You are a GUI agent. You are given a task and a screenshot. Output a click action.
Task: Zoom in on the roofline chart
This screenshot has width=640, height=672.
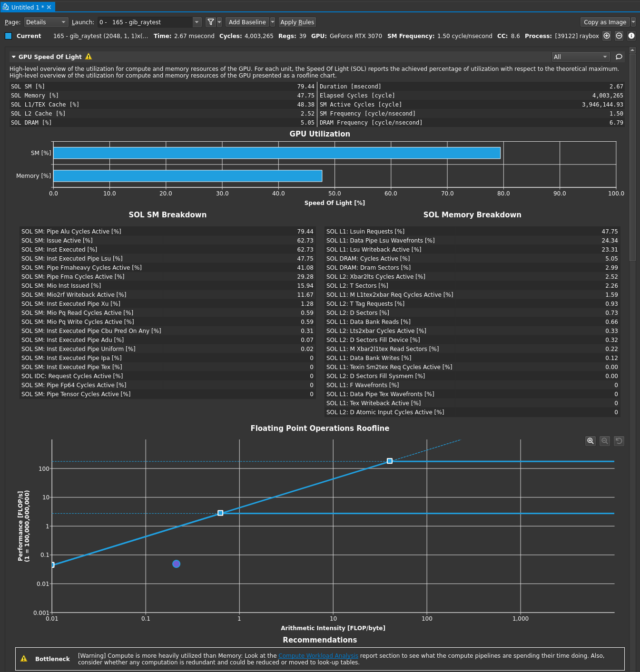tap(591, 441)
